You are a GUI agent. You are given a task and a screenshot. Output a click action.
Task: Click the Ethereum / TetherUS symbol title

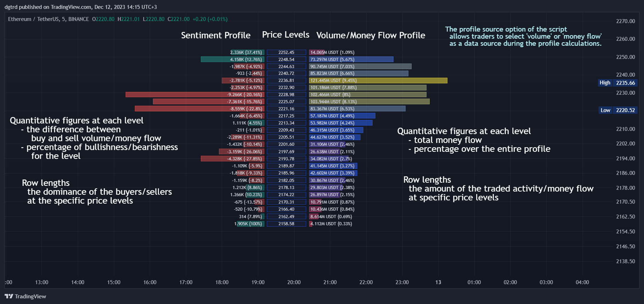pyautogui.click(x=49, y=19)
